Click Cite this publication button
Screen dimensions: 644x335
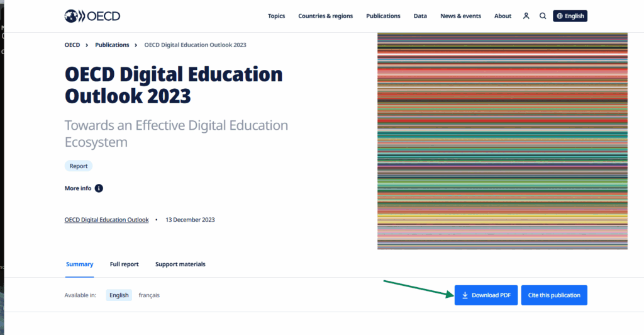[x=554, y=295]
